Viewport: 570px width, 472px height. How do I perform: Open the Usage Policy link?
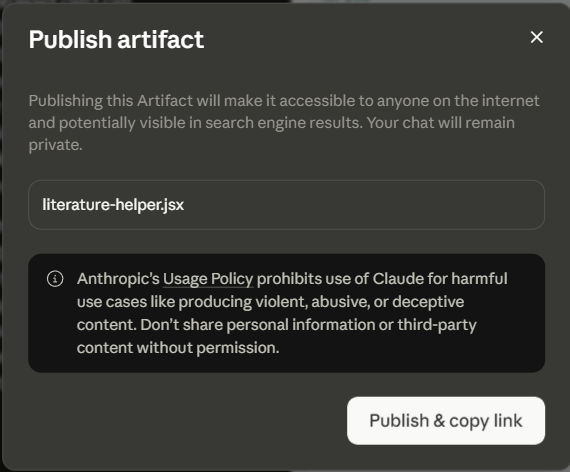tap(208, 279)
